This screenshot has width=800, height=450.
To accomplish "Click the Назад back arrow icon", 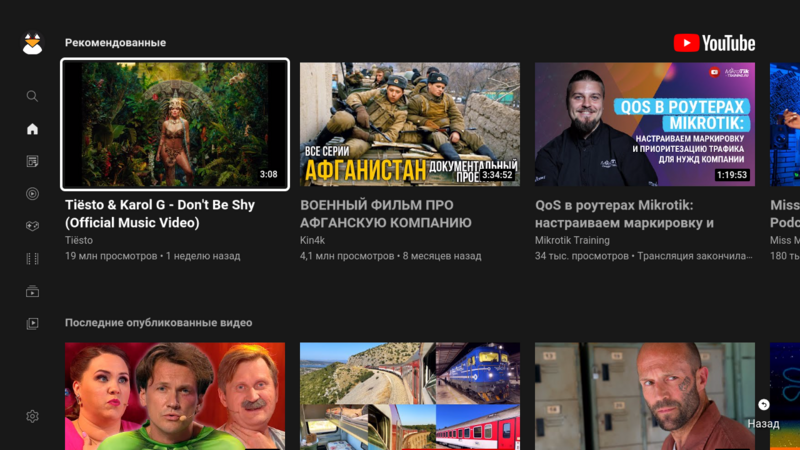I will 763,405.
